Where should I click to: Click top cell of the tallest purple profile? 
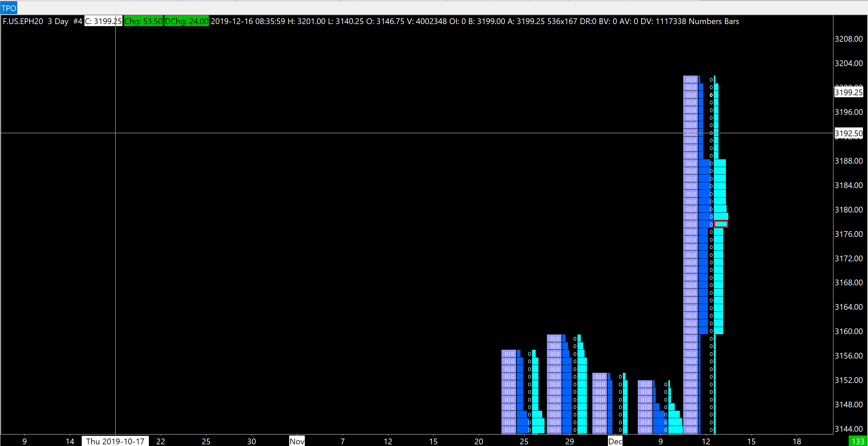pos(691,80)
